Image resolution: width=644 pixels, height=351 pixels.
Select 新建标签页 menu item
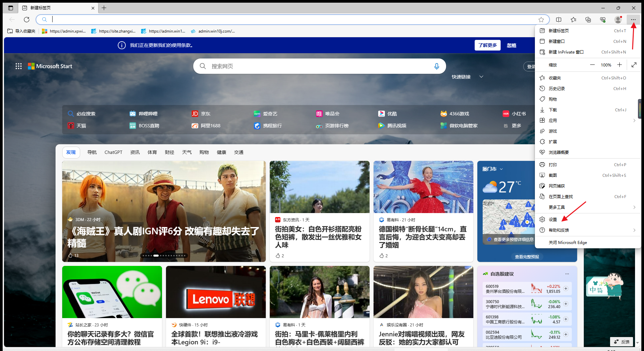pyautogui.click(x=588, y=31)
